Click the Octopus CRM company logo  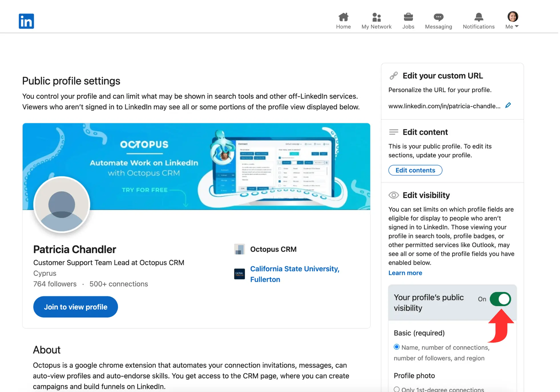(x=239, y=249)
